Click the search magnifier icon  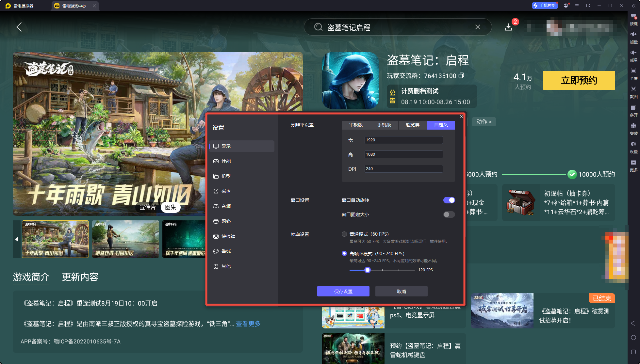(318, 27)
